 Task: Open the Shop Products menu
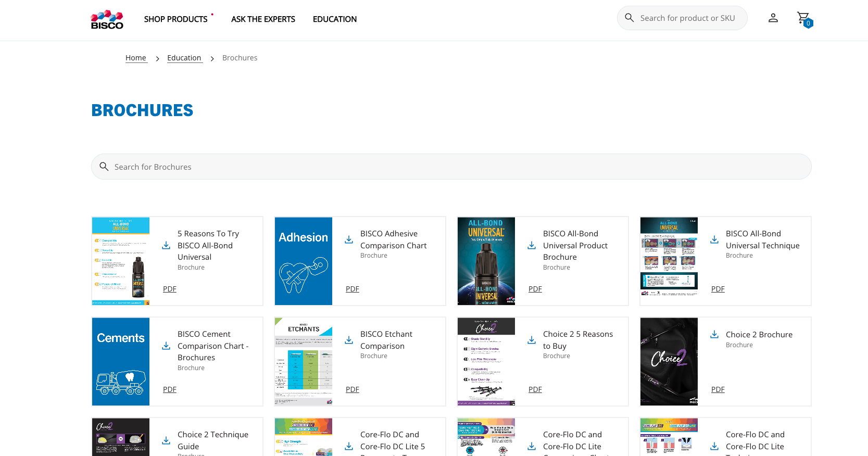[175, 19]
